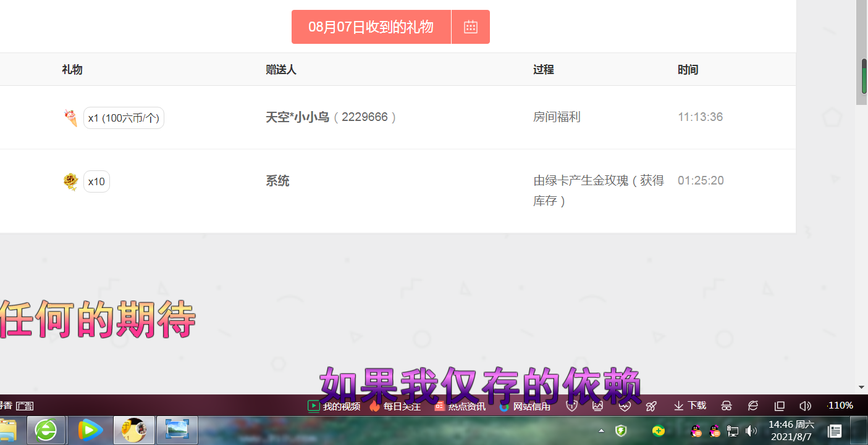
Task: Open the green shield security tray icon
Action: pyautogui.click(x=622, y=431)
